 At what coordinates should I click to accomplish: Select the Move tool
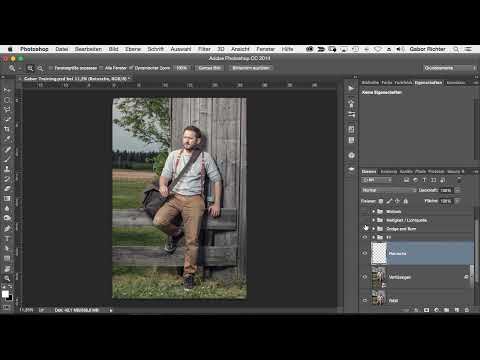point(7,90)
